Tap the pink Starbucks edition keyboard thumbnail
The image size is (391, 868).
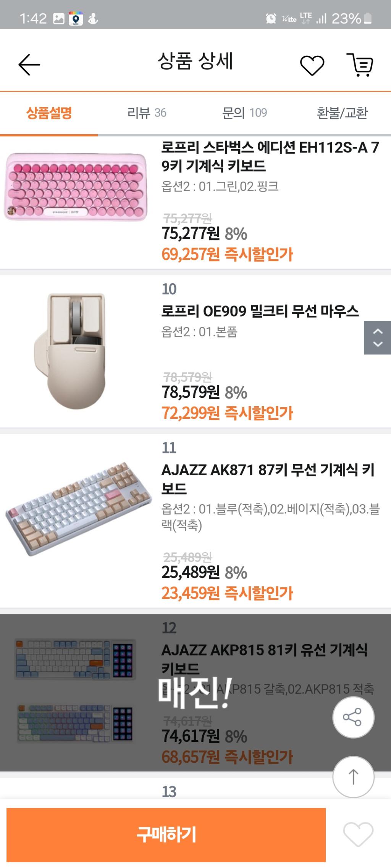tap(76, 187)
